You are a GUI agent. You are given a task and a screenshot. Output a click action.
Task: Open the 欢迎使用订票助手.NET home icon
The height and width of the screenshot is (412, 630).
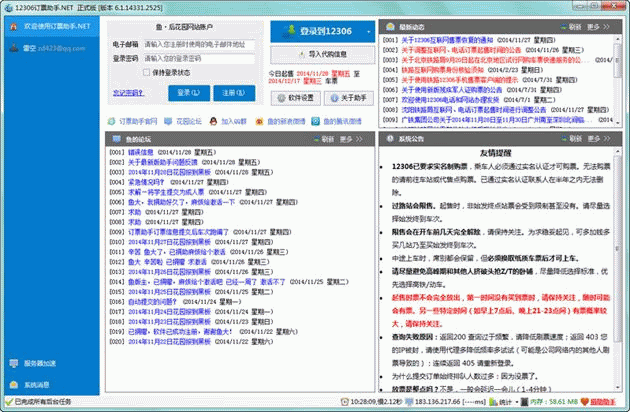[13, 27]
